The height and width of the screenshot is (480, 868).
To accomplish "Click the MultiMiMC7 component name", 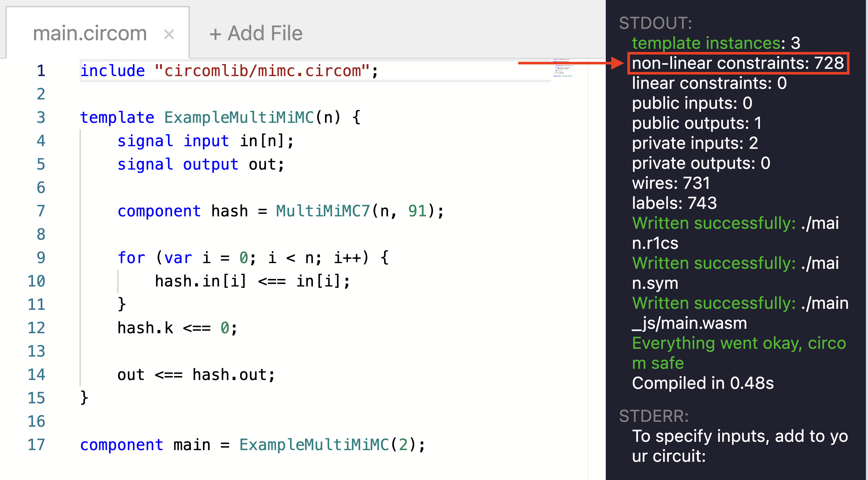I will point(323,211).
